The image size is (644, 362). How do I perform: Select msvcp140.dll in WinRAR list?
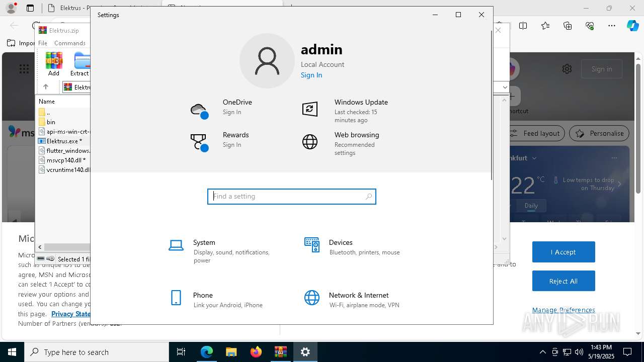tap(62, 160)
